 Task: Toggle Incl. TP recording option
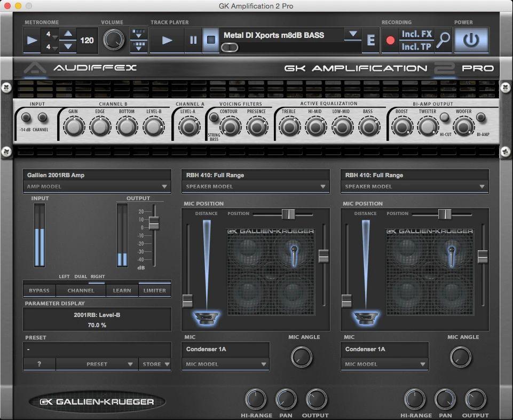416,46
